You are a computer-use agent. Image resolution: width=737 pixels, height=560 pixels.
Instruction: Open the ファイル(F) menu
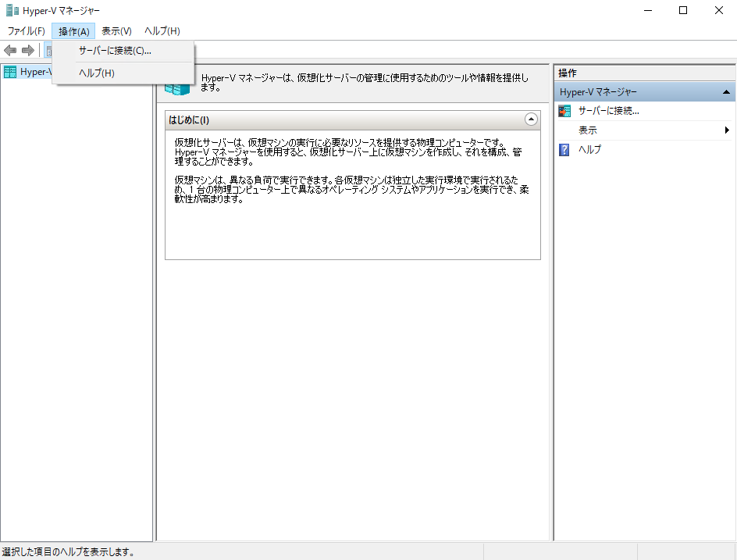click(x=26, y=31)
